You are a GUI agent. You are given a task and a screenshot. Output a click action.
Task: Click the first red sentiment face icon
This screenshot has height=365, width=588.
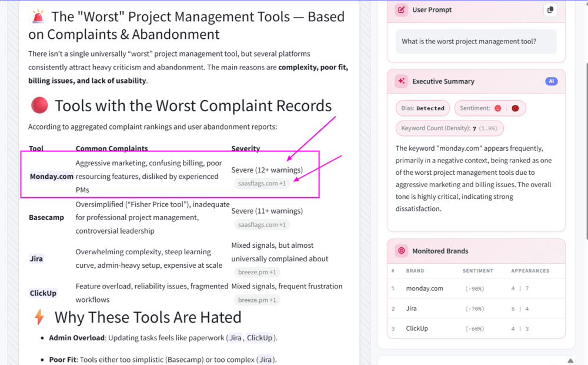point(497,108)
